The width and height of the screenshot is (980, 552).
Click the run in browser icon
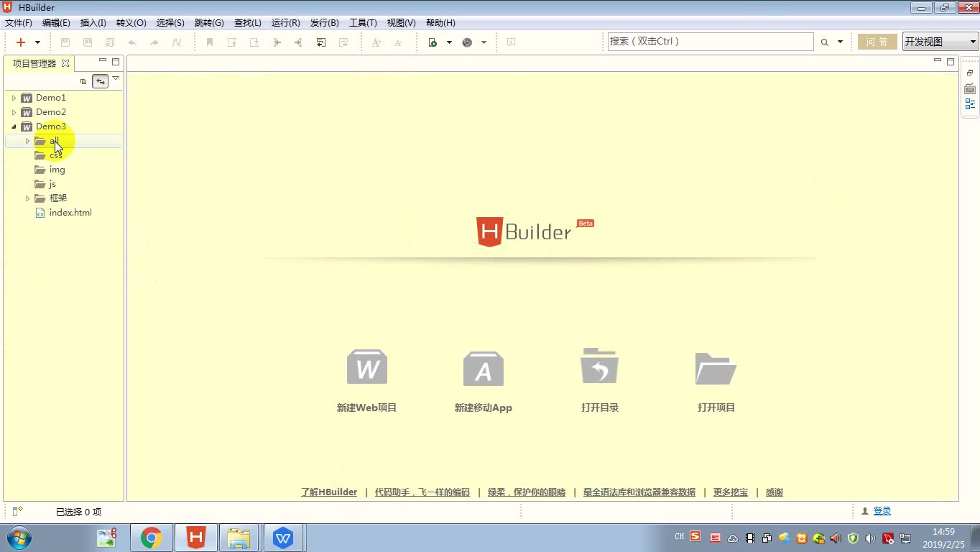tap(433, 42)
